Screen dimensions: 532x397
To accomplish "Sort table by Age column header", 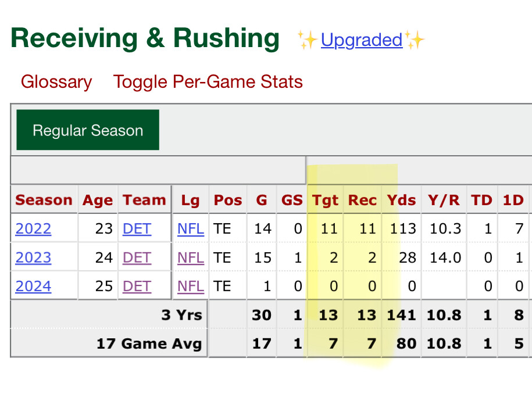I will click(98, 200).
